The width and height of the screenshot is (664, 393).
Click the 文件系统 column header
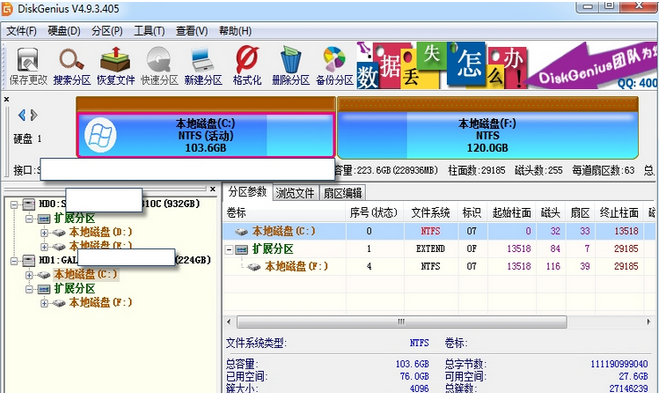click(431, 213)
